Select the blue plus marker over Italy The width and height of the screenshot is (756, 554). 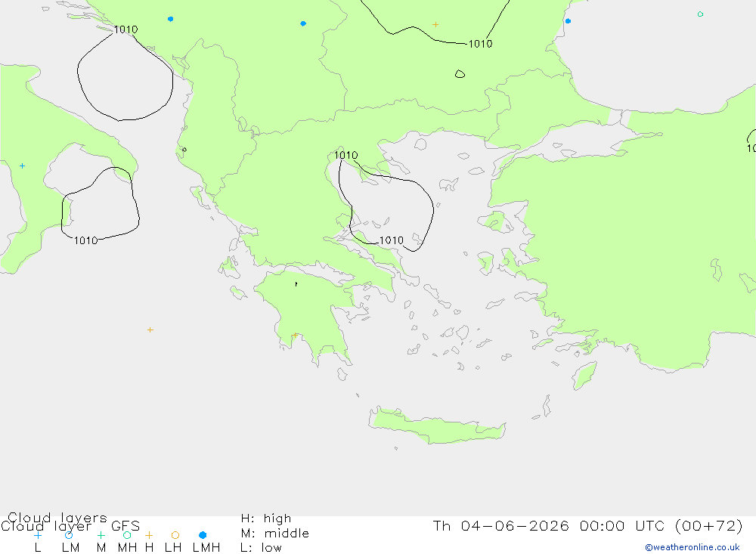pos(22,166)
